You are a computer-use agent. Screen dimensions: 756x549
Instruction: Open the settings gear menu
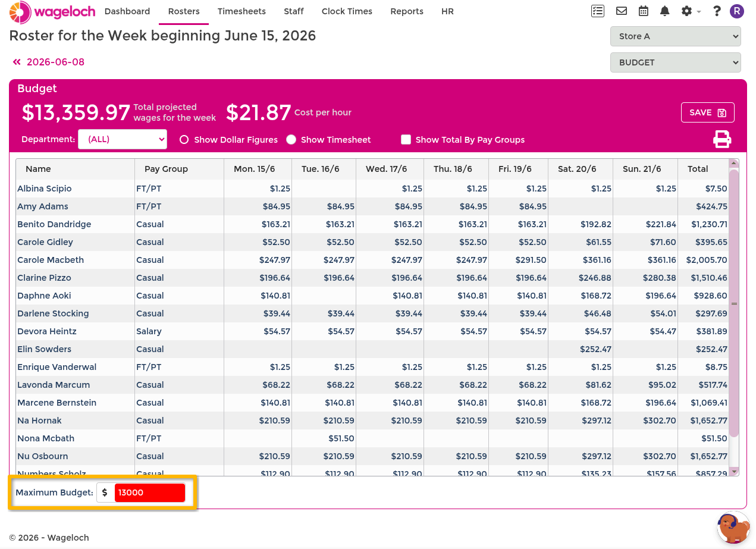pyautogui.click(x=690, y=11)
